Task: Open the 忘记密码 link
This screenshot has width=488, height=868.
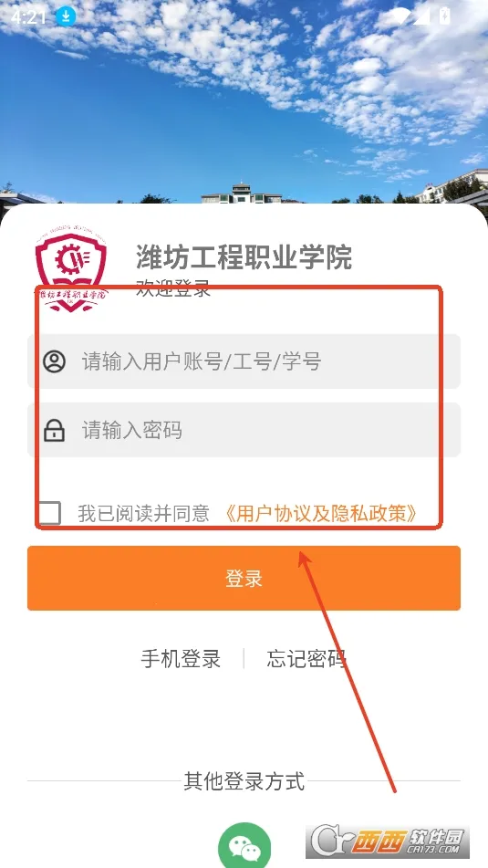Action: point(306,659)
